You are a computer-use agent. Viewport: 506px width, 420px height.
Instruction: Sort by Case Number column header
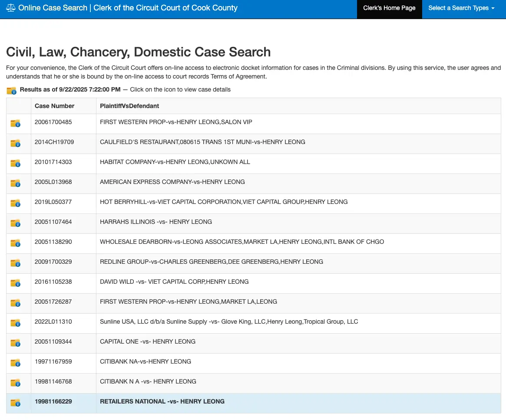[x=55, y=106]
